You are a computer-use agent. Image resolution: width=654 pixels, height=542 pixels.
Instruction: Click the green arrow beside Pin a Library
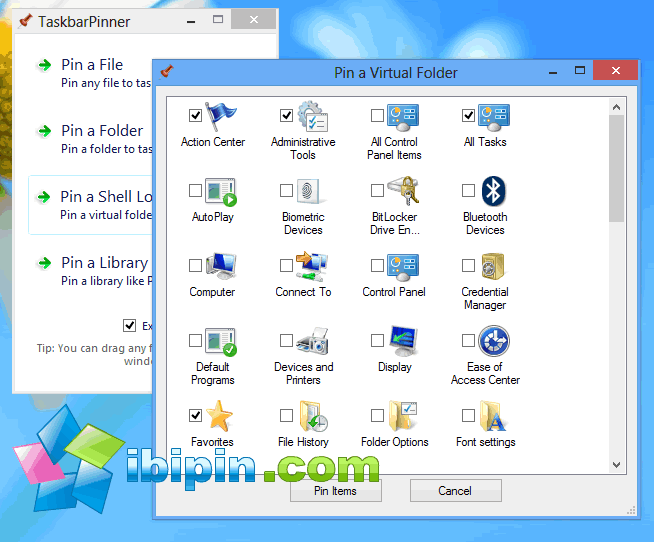pyautogui.click(x=45, y=263)
